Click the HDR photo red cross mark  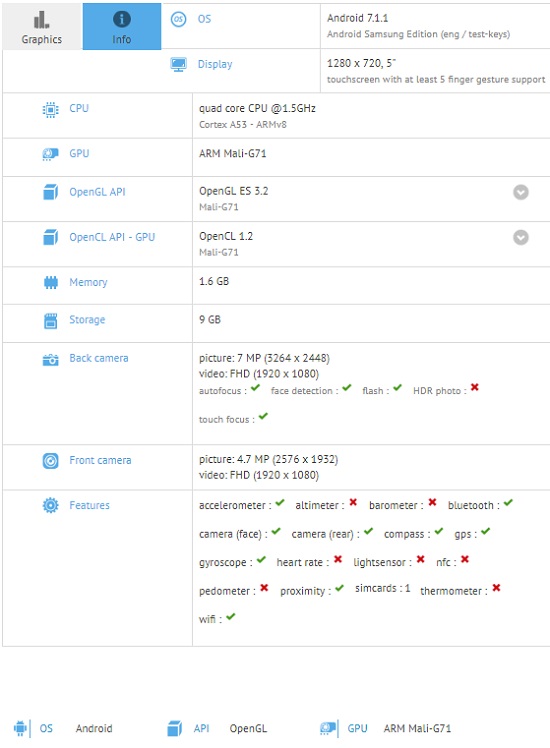pos(474,387)
